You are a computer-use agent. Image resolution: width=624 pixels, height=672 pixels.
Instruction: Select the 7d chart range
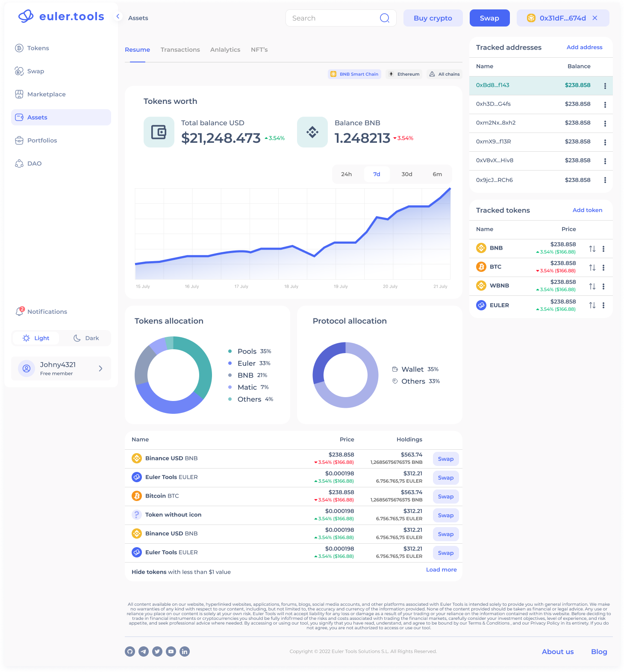[377, 174]
